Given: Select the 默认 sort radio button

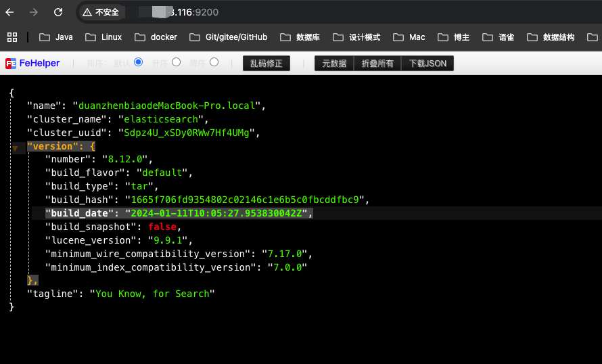Looking at the screenshot, I should tap(139, 62).
